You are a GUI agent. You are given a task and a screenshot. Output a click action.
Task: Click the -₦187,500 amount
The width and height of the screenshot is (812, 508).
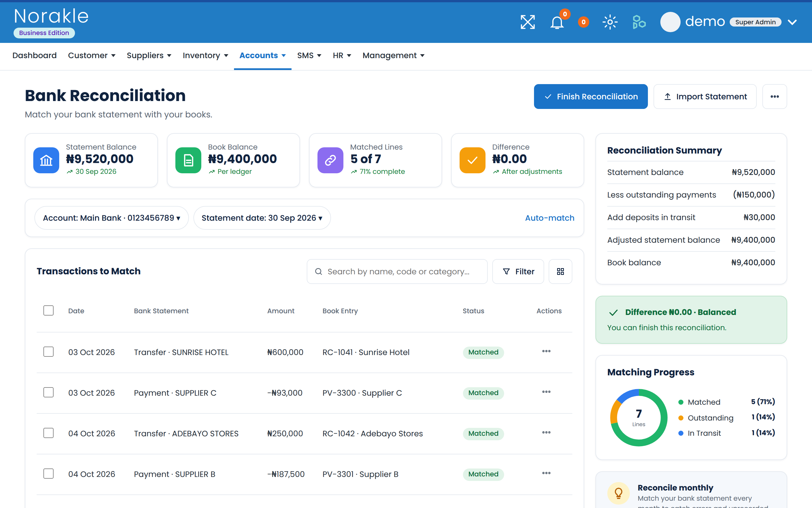pyautogui.click(x=286, y=474)
